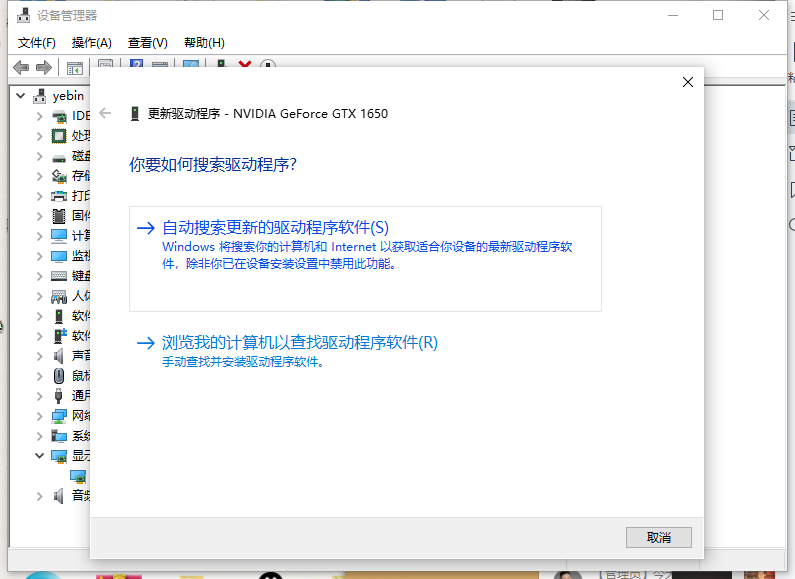Click the 取消 cancel button
795x579 pixels.
click(659, 537)
